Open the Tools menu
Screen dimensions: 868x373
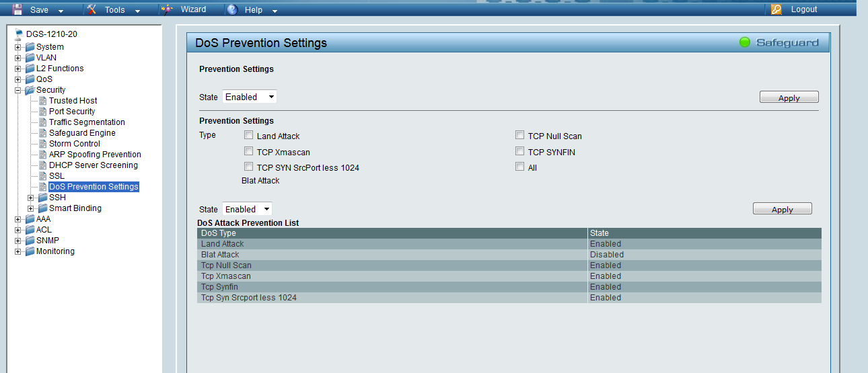(114, 10)
